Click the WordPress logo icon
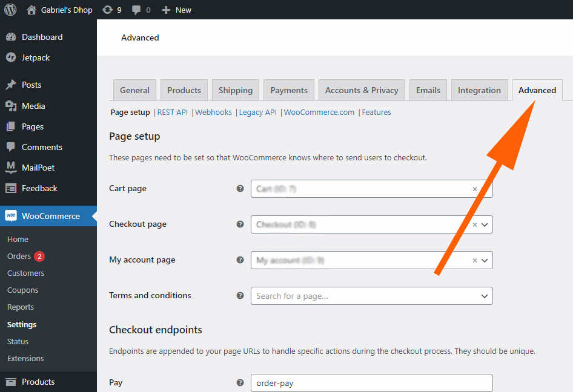This screenshot has width=573, height=392. (10, 10)
